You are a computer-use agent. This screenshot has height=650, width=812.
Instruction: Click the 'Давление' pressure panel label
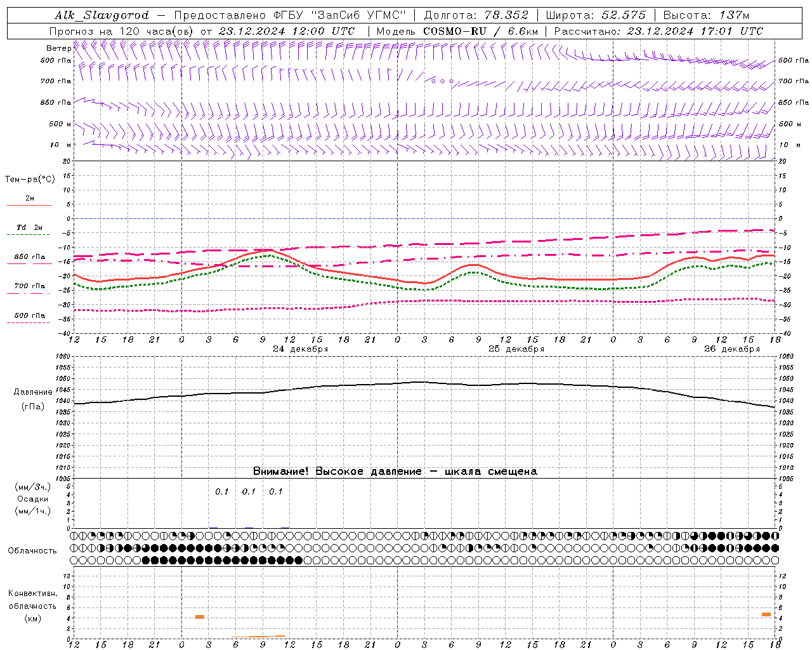click(32, 392)
